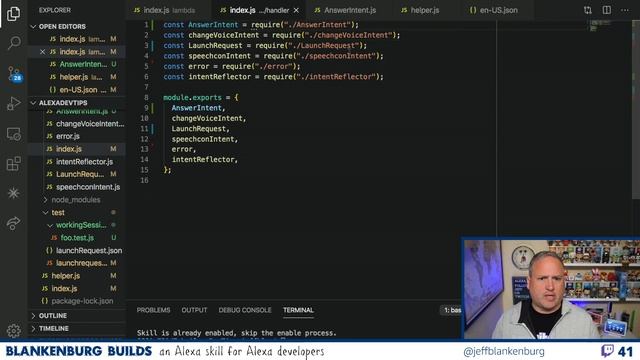Image resolution: width=640 pixels, height=360 pixels.
Task: Open the Search view in activity bar
Action: click(13, 42)
